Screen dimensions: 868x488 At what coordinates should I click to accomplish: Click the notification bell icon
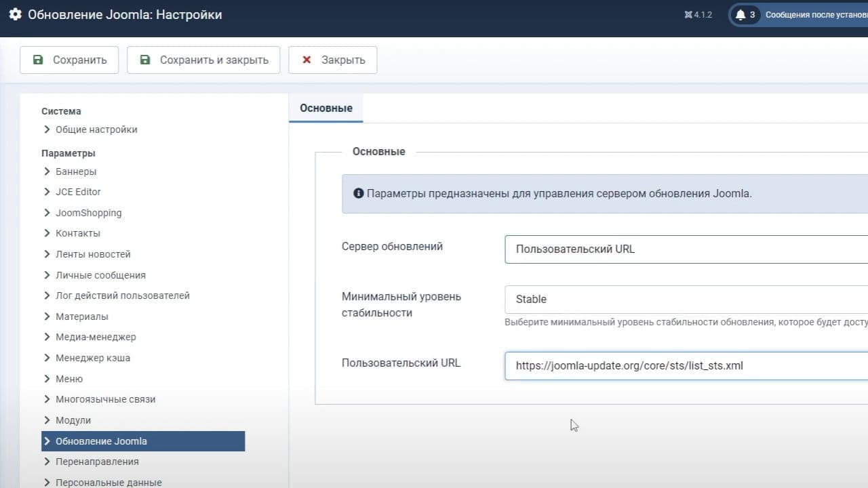point(741,14)
